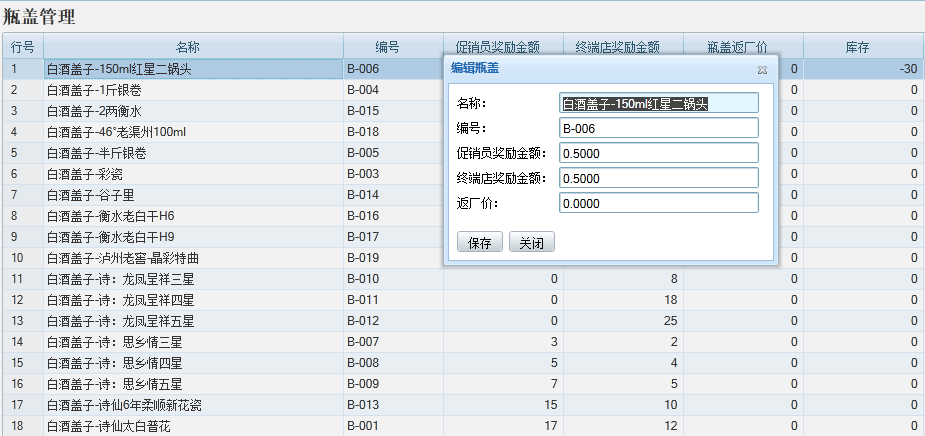Click code cell B-013

[x=393, y=405]
